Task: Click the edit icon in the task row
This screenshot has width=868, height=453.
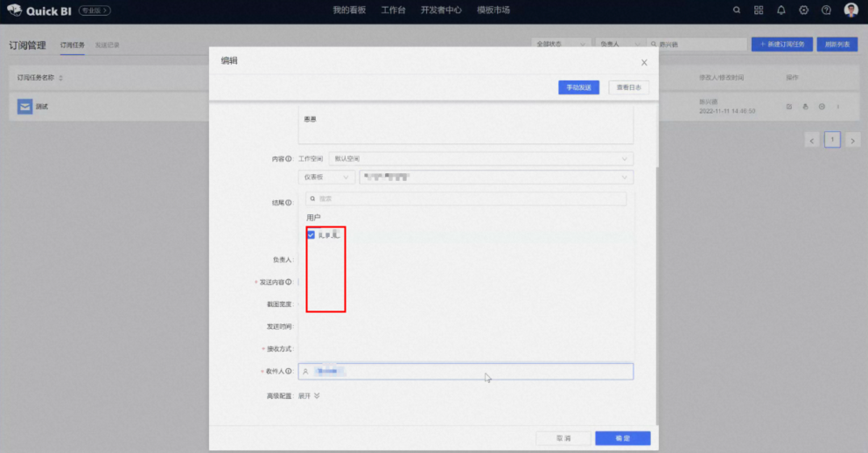Action: pyautogui.click(x=789, y=107)
